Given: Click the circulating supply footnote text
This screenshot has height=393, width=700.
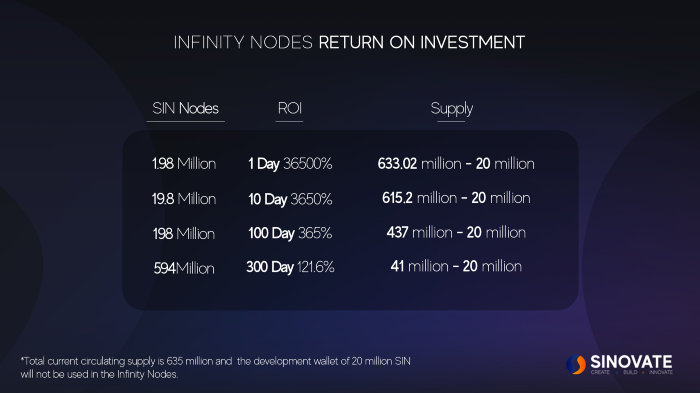Looking at the screenshot, I should [x=216, y=368].
